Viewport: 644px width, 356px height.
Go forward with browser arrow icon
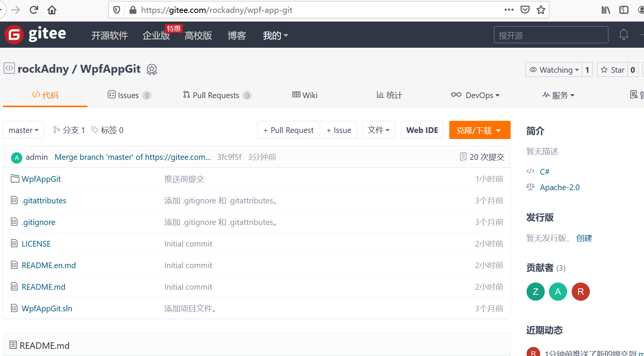16,10
